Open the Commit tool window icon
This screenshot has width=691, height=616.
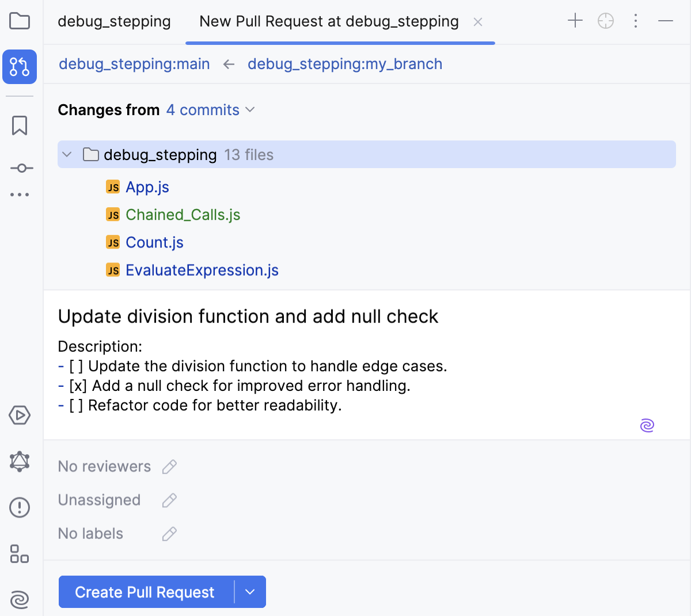(20, 168)
